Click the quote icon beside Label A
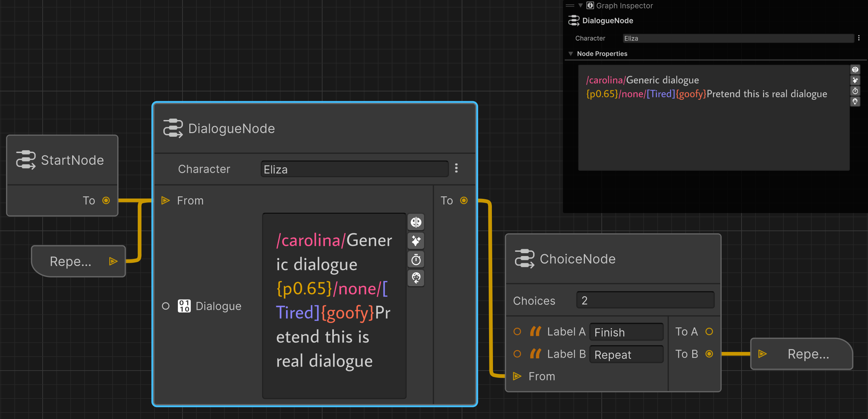This screenshot has width=868, height=419. click(x=535, y=331)
